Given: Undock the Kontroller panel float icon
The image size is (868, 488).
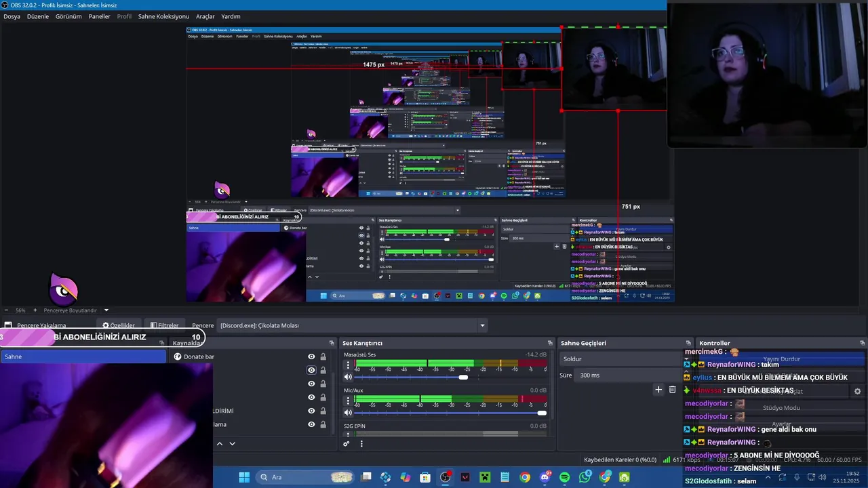Looking at the screenshot, I should [x=862, y=343].
